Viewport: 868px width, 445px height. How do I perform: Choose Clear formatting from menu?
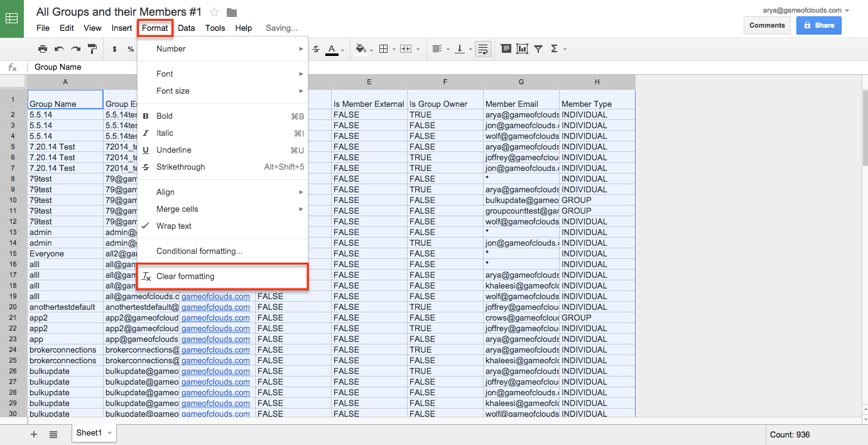pyautogui.click(x=222, y=277)
